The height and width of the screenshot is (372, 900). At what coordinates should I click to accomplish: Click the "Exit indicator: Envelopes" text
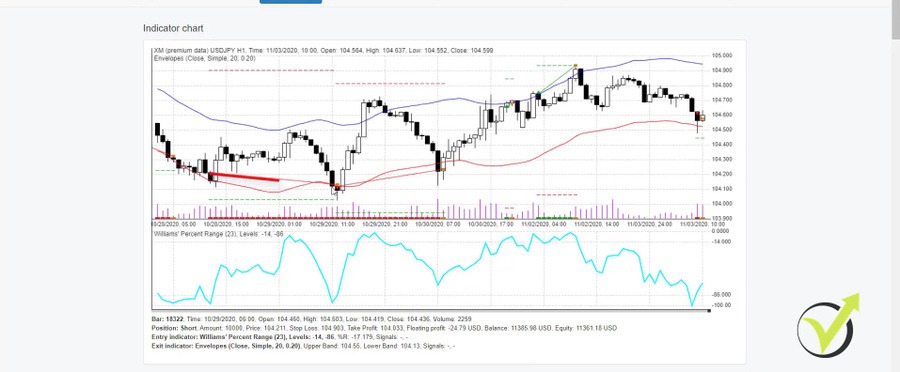190,346
